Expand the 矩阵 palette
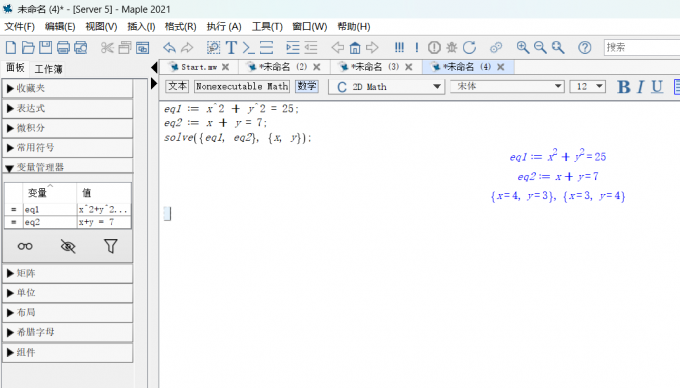This screenshot has height=388, width=680. coord(68,273)
